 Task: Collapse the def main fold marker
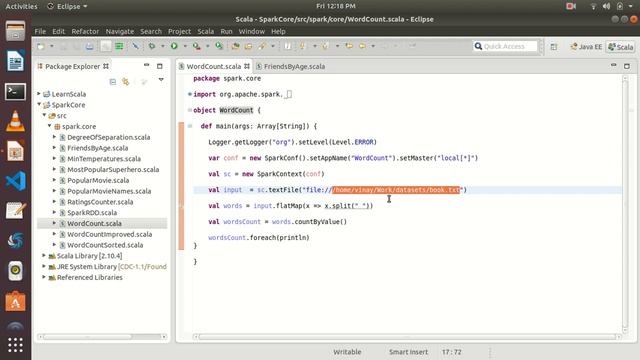point(190,126)
